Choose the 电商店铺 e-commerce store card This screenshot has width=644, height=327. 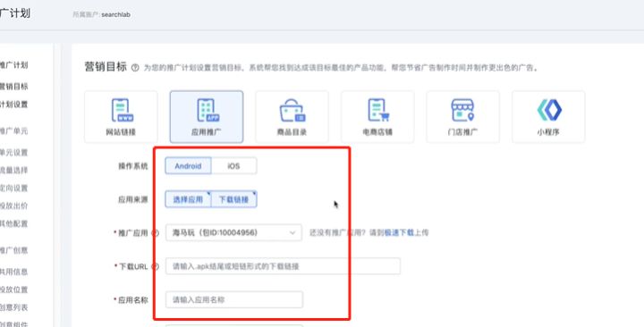coord(377,117)
